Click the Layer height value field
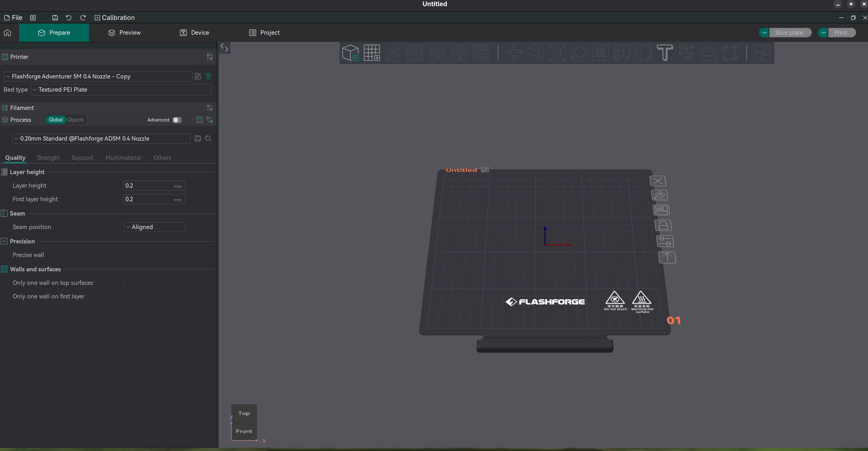The width and height of the screenshot is (868, 451). (x=154, y=185)
